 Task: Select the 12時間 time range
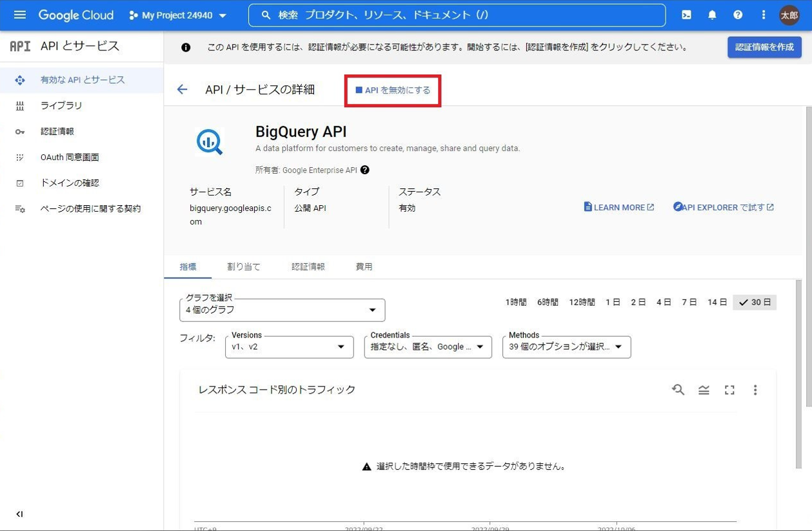click(x=582, y=302)
